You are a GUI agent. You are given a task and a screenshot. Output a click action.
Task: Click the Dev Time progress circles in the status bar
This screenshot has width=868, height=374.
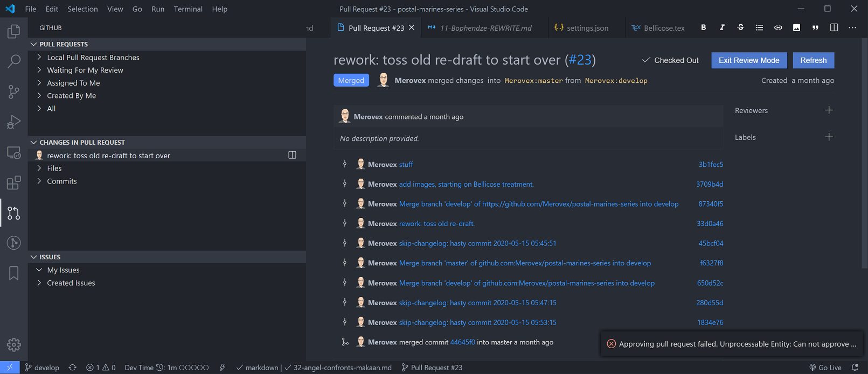[194, 368]
